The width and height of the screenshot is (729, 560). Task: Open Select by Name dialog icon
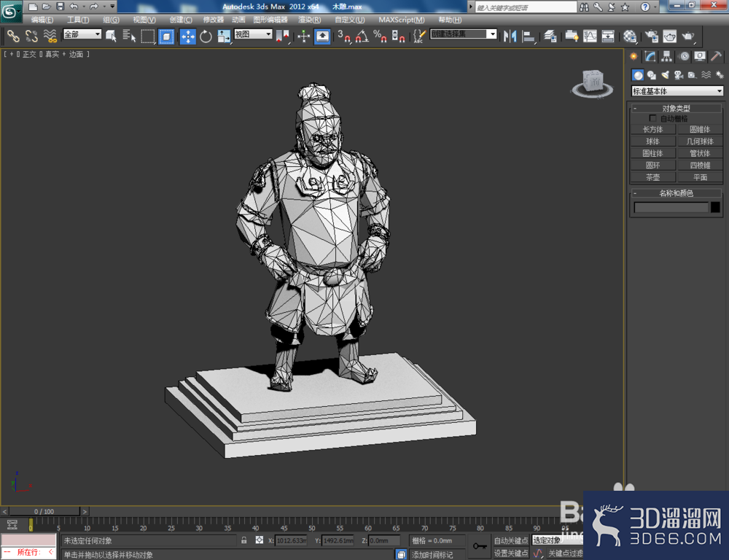pyautogui.click(x=129, y=36)
